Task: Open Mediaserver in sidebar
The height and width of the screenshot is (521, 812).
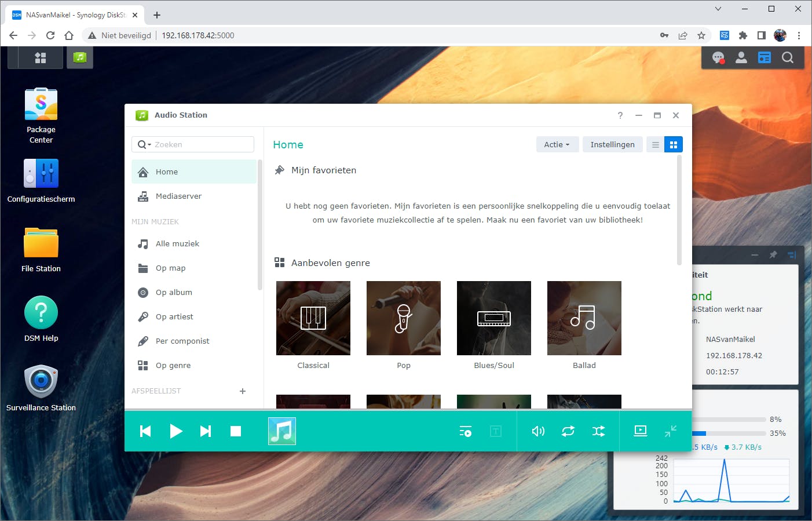Action: pyautogui.click(x=194, y=196)
